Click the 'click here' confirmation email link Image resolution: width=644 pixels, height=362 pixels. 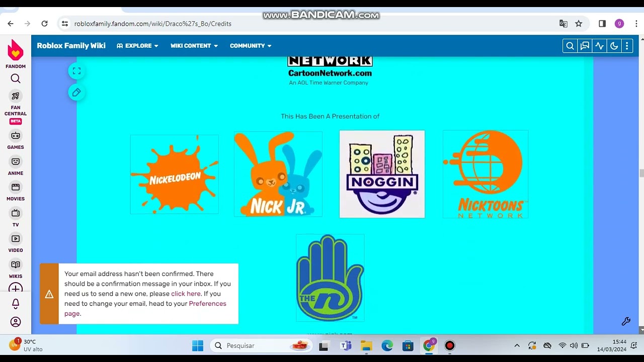coord(186,294)
